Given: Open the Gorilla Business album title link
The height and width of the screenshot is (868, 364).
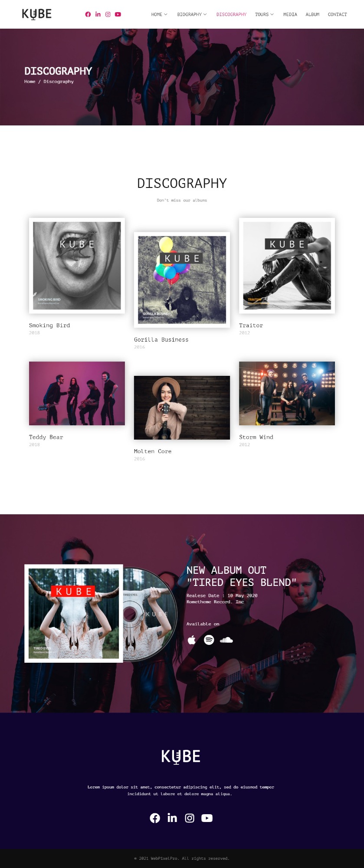Looking at the screenshot, I should pos(161,340).
